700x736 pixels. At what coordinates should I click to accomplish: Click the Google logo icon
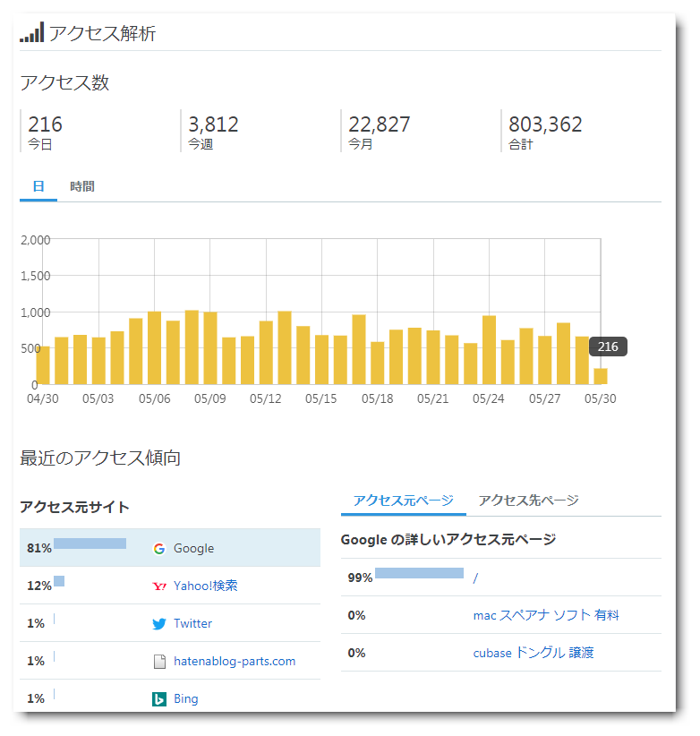159,548
